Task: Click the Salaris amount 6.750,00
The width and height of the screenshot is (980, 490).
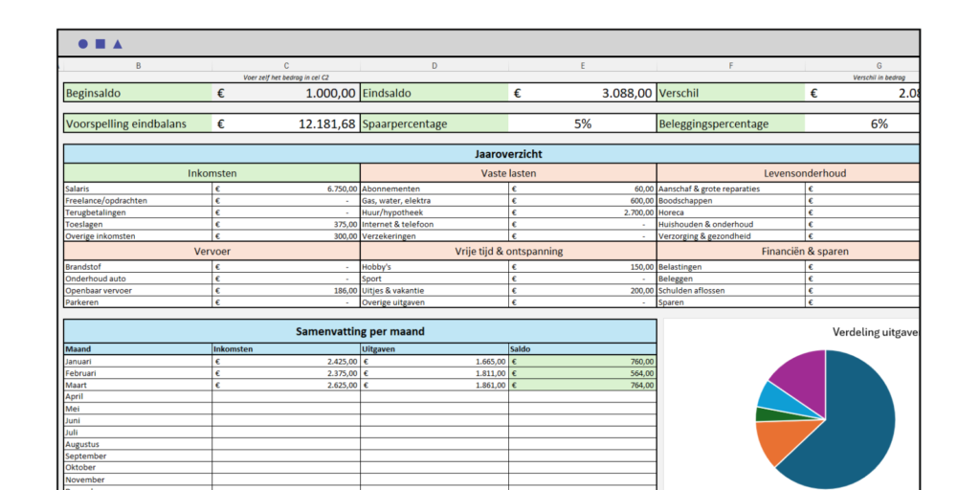Action: pyautogui.click(x=286, y=189)
